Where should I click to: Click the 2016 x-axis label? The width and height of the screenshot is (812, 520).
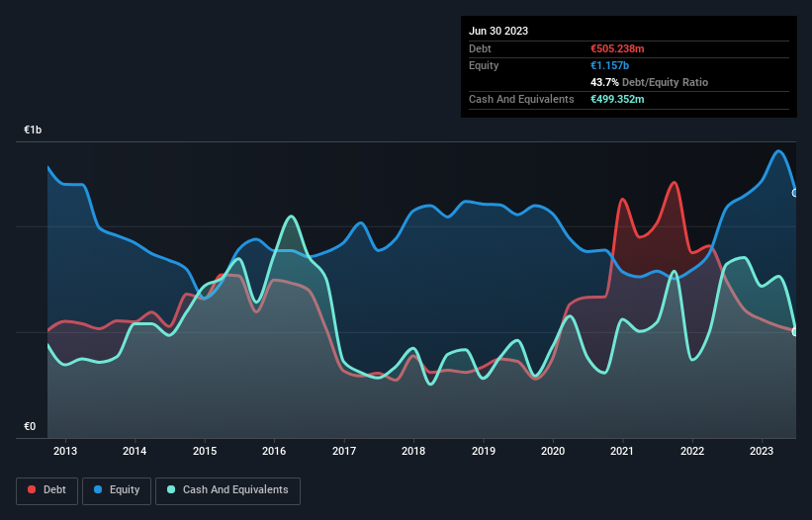pos(274,451)
